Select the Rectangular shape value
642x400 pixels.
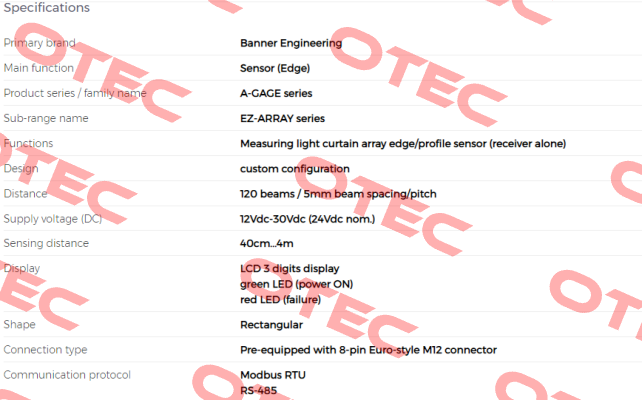point(271,325)
